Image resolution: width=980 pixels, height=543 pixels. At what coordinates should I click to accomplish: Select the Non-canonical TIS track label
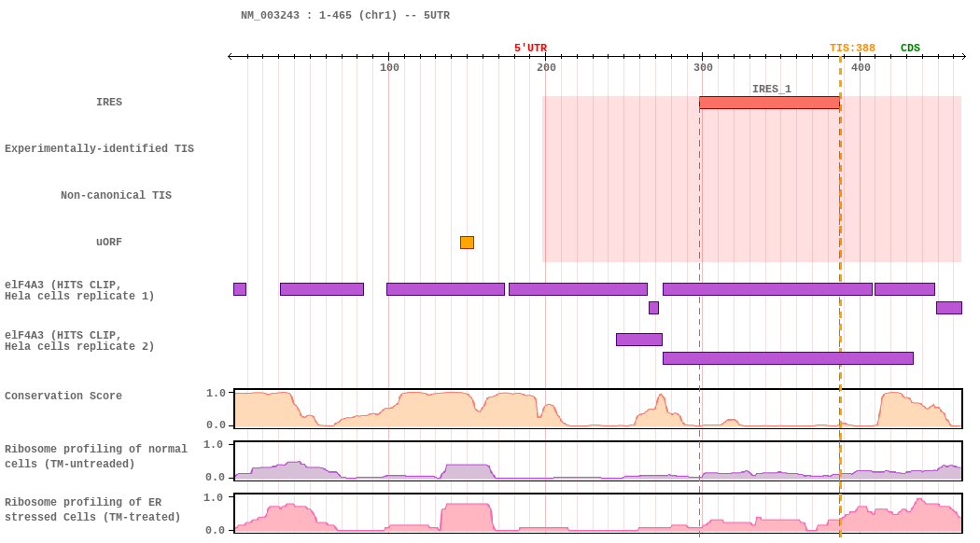(116, 196)
